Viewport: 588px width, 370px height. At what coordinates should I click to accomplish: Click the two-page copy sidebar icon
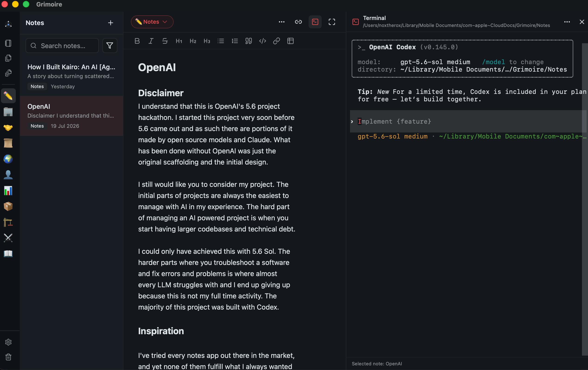click(x=8, y=58)
